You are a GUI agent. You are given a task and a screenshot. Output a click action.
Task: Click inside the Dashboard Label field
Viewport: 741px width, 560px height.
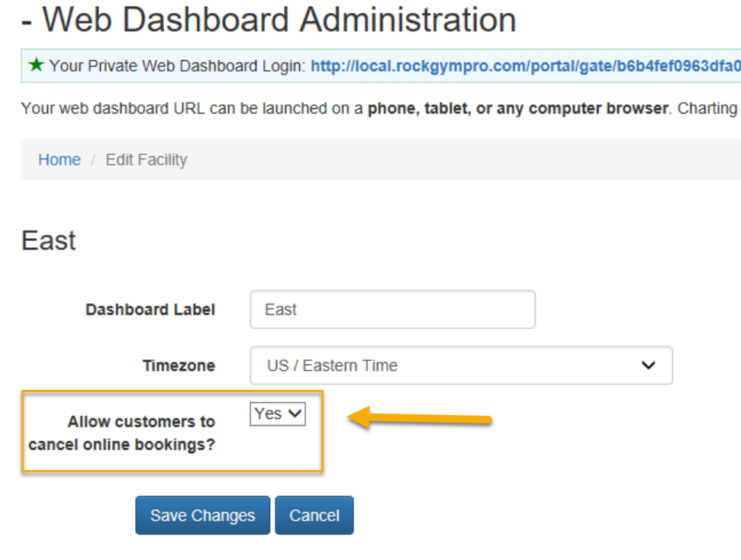pyautogui.click(x=393, y=310)
